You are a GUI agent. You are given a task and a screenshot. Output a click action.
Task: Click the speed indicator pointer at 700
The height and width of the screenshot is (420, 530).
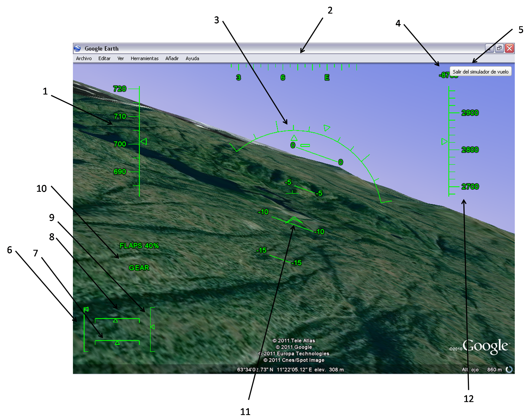coord(144,142)
